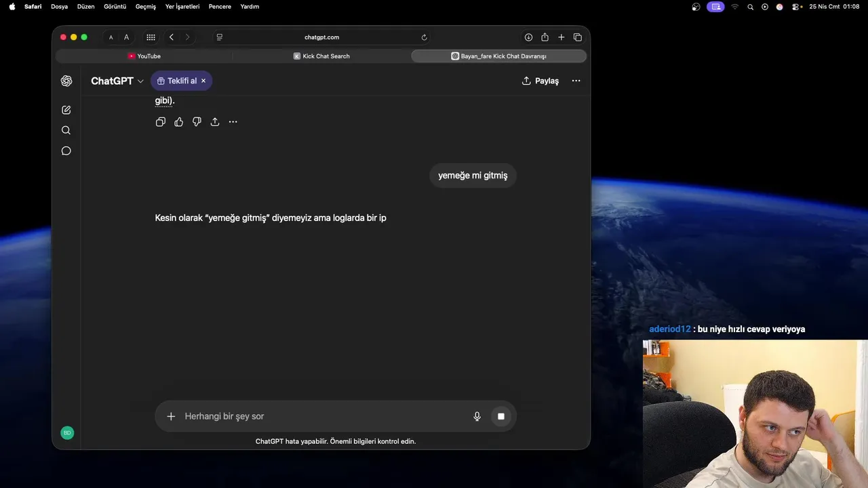Open the attach plus icon in prompt box

pos(171,416)
